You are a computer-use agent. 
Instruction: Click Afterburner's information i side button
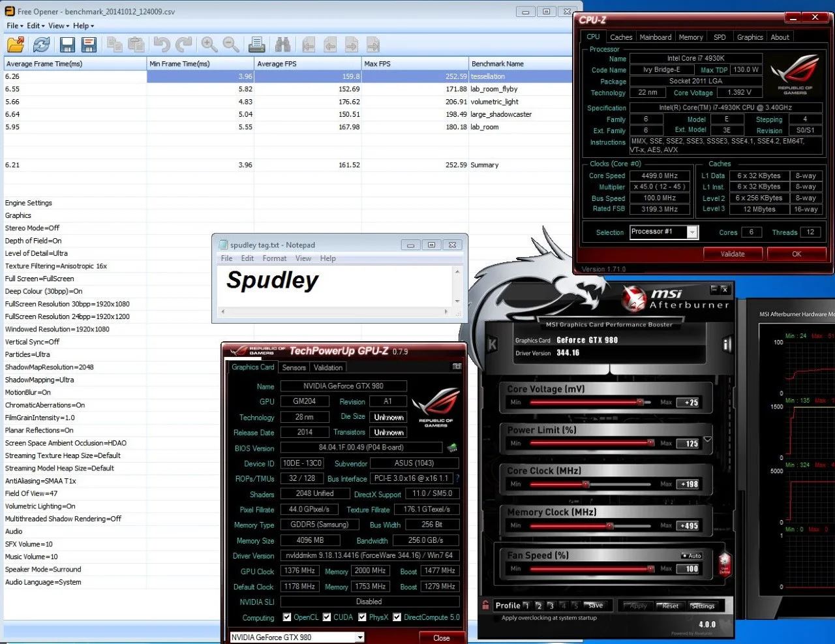coord(727,344)
